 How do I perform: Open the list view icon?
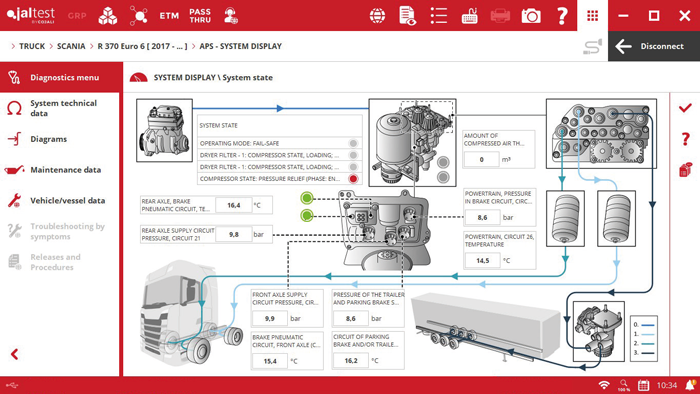pyautogui.click(x=438, y=16)
